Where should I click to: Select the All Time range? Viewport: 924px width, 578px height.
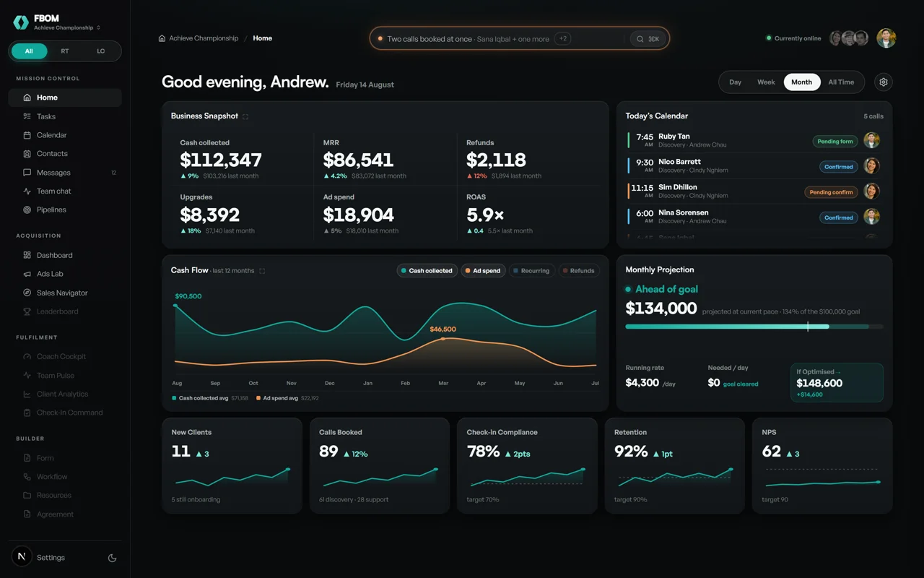(x=841, y=82)
